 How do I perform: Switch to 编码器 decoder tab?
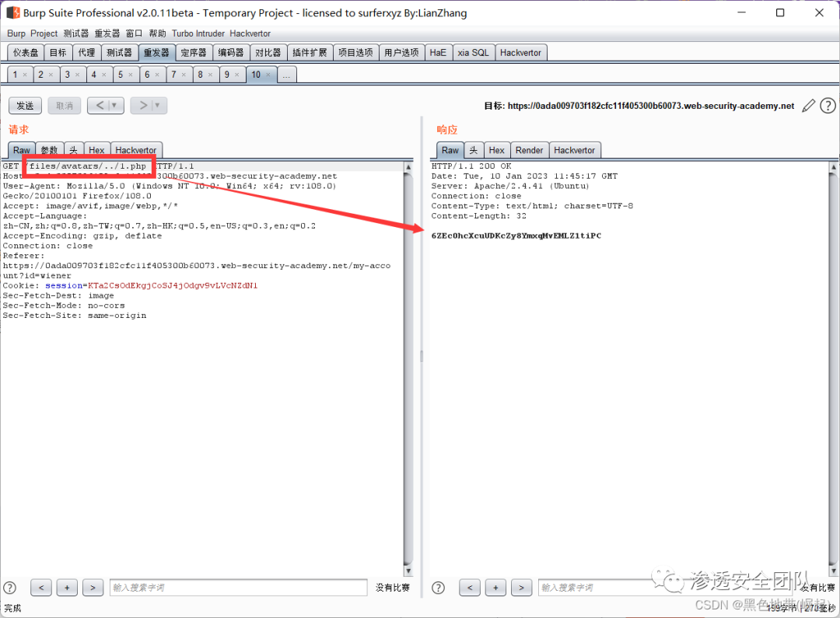click(231, 53)
